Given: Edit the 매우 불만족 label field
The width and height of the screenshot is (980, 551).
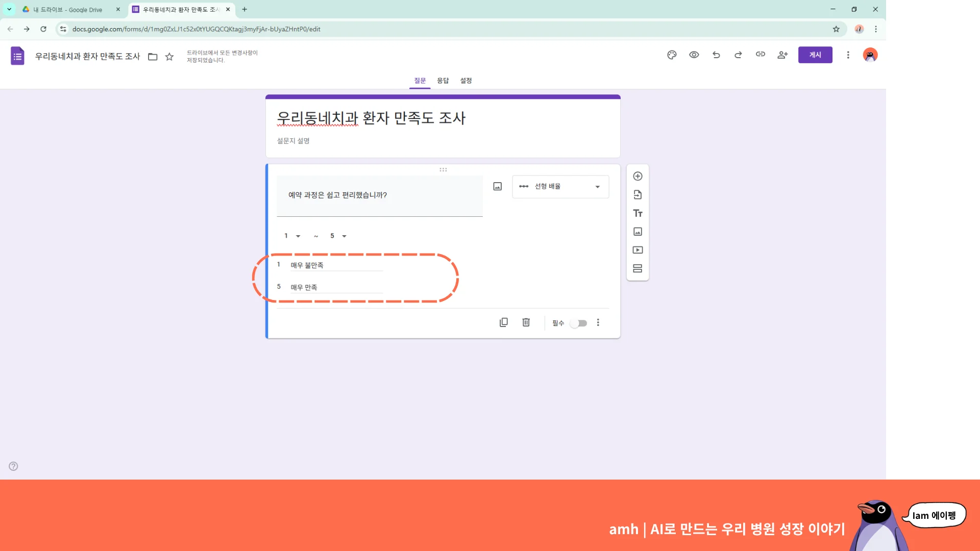Looking at the screenshot, I should click(335, 265).
